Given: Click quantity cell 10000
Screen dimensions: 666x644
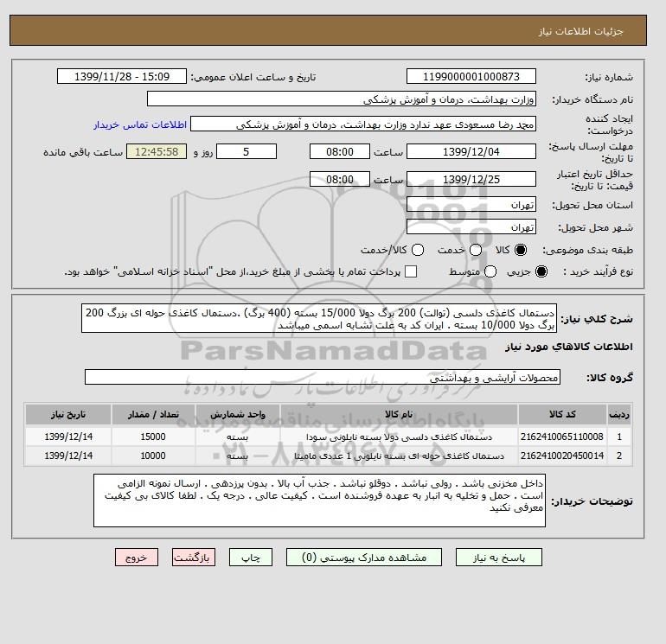Looking at the screenshot, I should (x=153, y=456).
